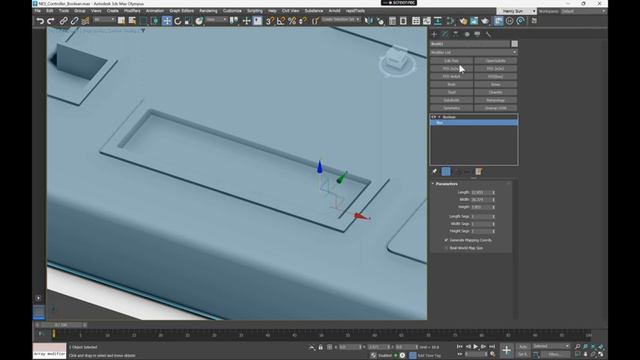Activate the Select and Link tool
This screenshot has width=640, height=360.
tap(64, 21)
